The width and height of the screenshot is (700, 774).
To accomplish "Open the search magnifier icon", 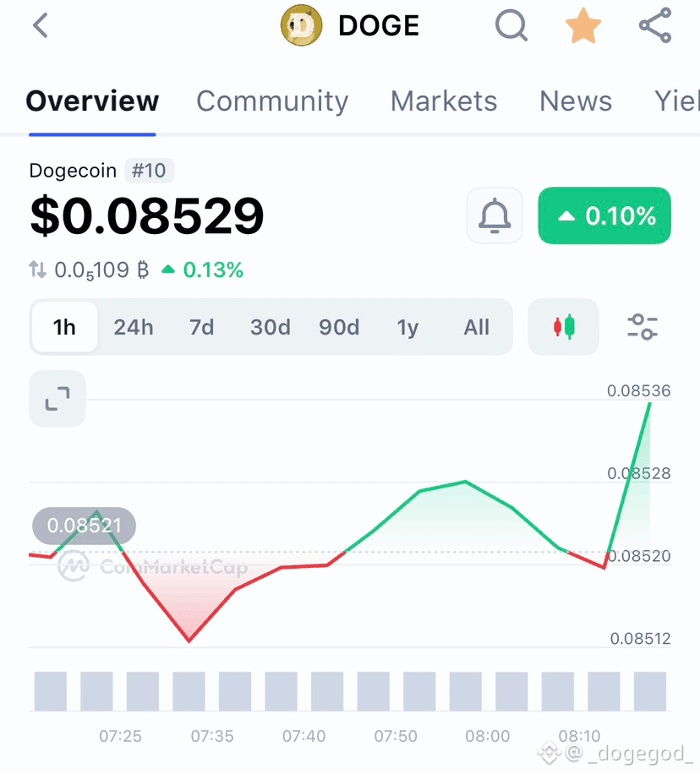I will click(511, 25).
